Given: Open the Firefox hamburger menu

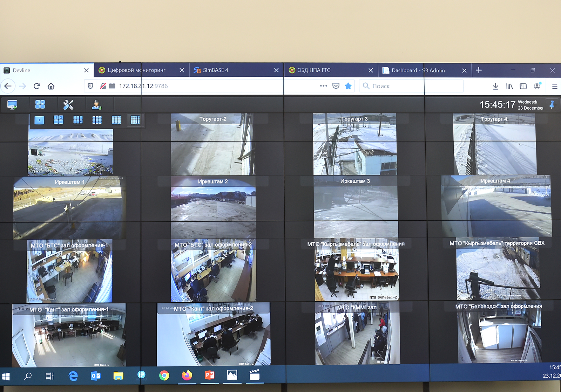Looking at the screenshot, I should click(554, 86).
